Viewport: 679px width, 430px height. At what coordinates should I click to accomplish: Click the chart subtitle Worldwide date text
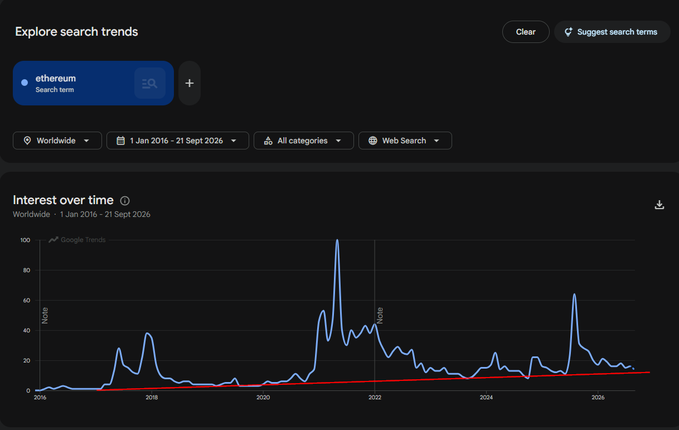pos(81,214)
